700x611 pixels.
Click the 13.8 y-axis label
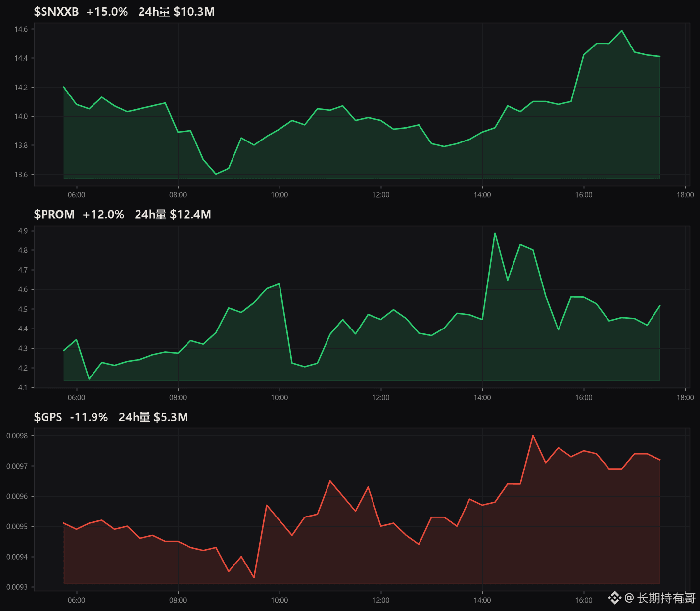(21, 145)
